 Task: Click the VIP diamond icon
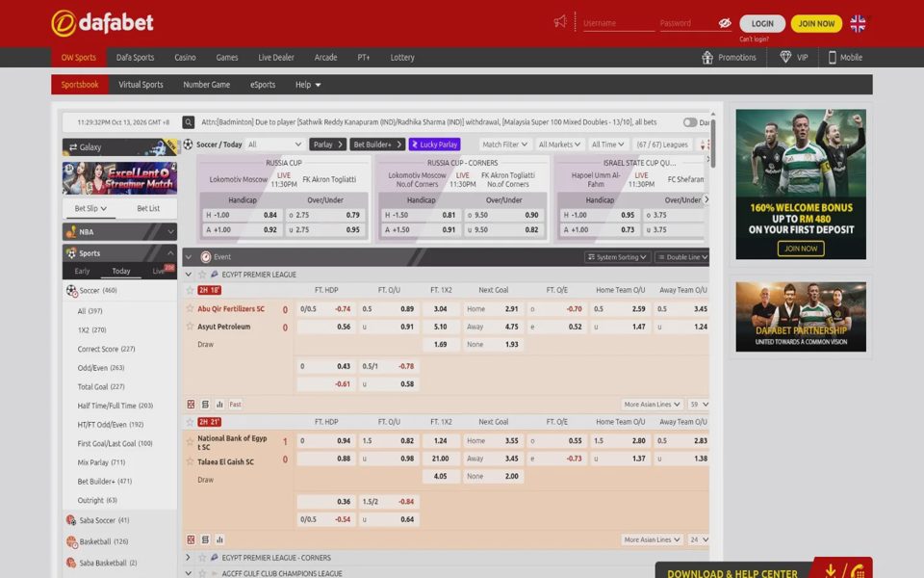785,57
